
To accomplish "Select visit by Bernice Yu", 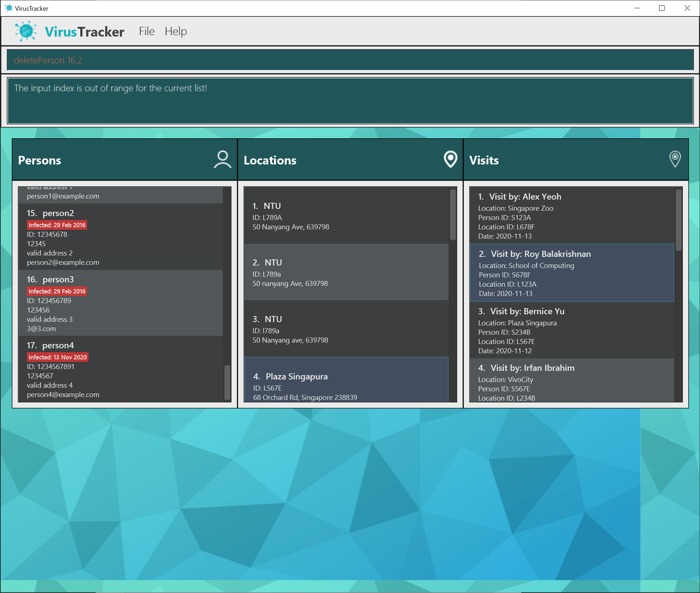I will click(571, 330).
